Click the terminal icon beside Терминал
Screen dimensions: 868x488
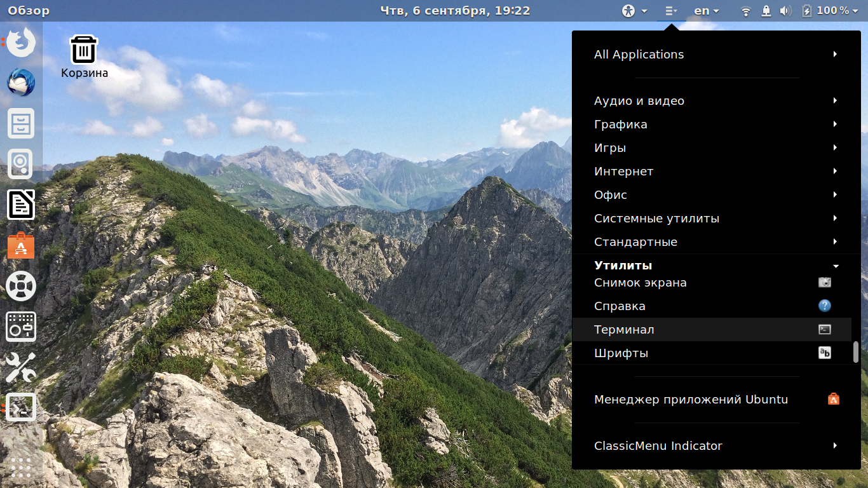coord(824,330)
